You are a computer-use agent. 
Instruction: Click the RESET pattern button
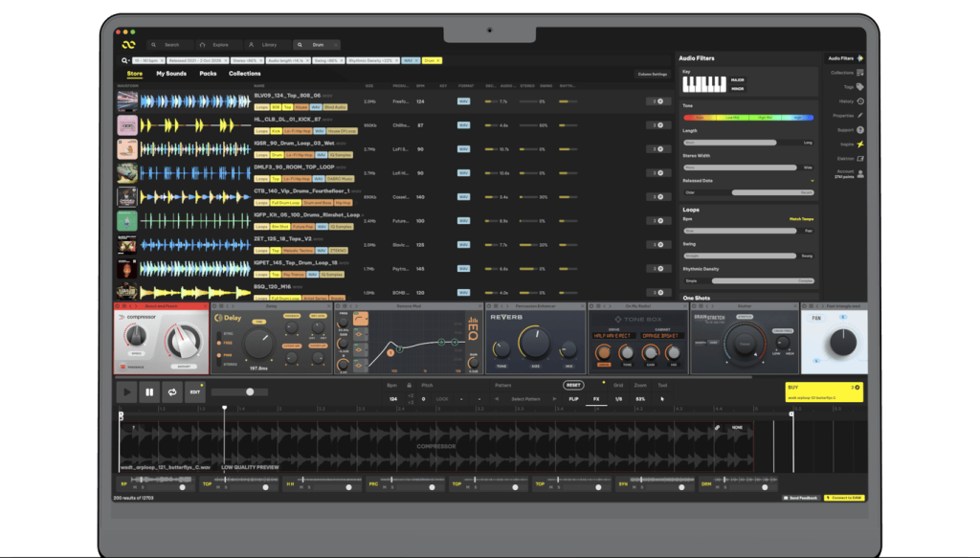pos(573,386)
